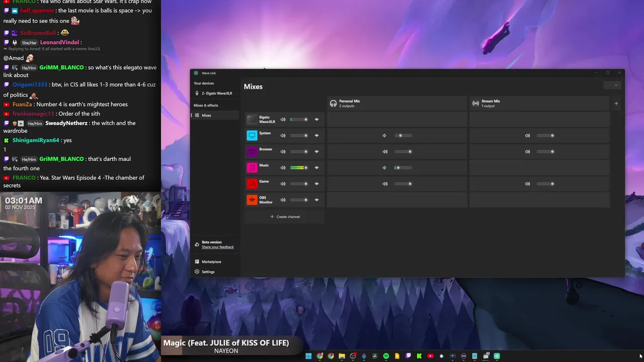The image size is (644, 362).
Task: Click the Marketplace icon in the Wave Link sidebar
Action: [197, 261]
